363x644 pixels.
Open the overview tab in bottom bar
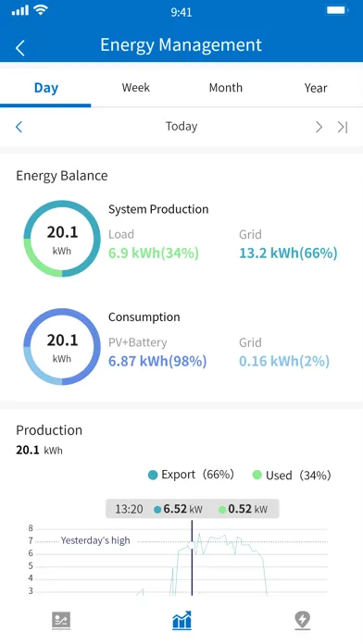(x=61, y=621)
